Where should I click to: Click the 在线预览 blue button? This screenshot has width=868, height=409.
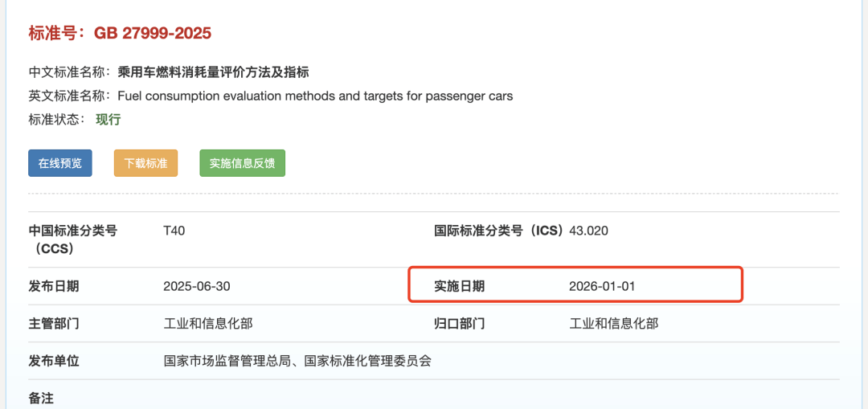tap(60, 163)
